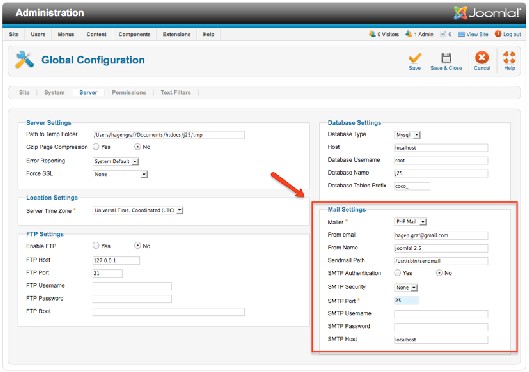Viewport: 529px width, 372px height.
Task: Switch to the Text Filters tab
Action: tap(175, 93)
